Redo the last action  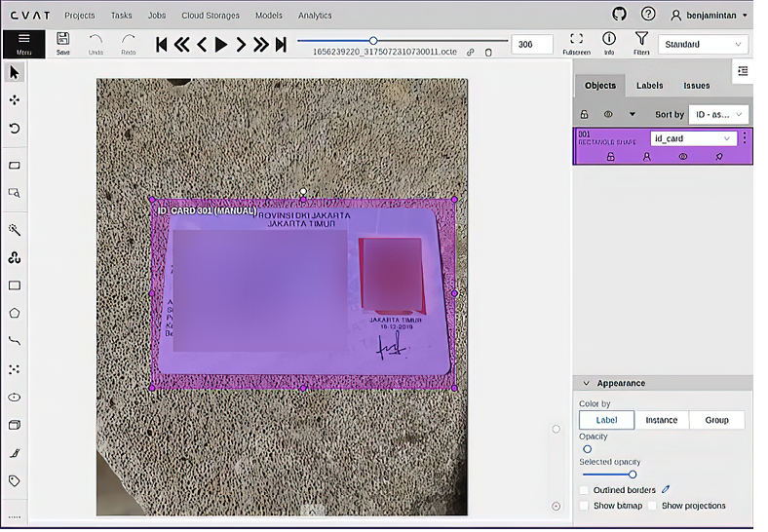click(x=129, y=44)
